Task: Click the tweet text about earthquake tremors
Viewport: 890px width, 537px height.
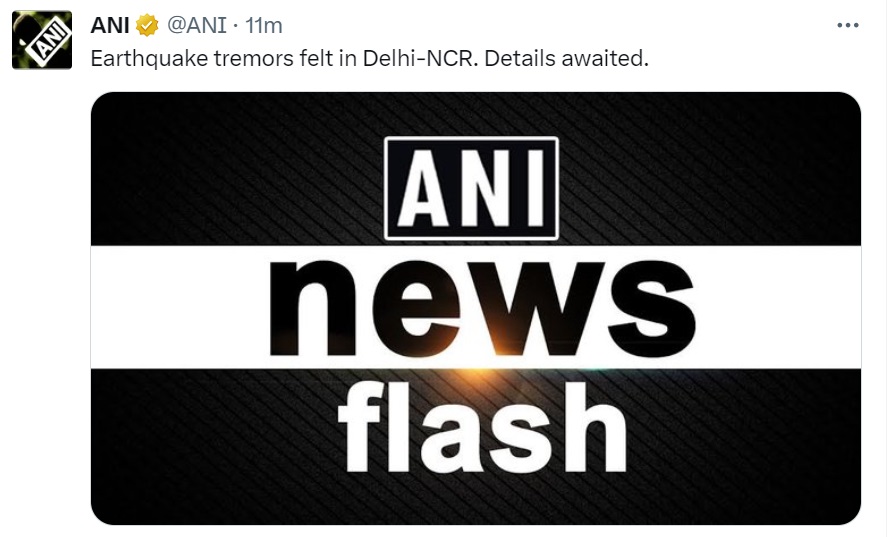Action: pos(369,59)
